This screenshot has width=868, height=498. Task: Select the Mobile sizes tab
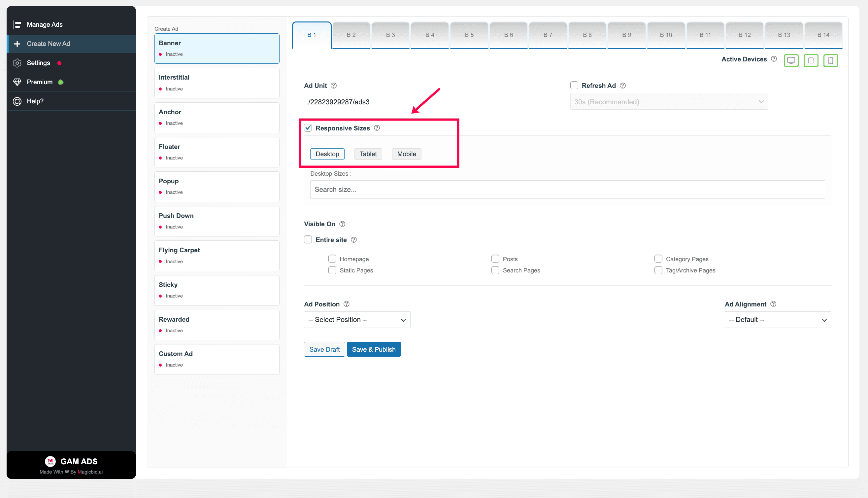tap(407, 154)
